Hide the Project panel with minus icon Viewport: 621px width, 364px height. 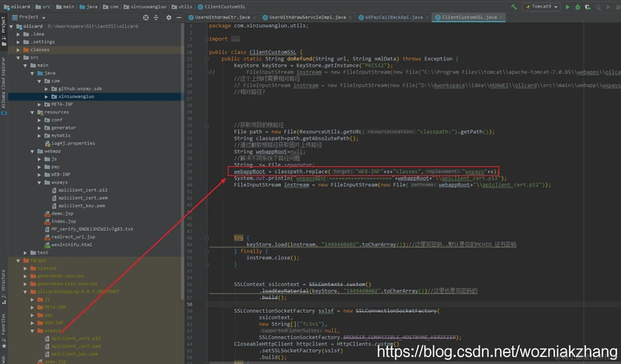pyautogui.click(x=179, y=17)
